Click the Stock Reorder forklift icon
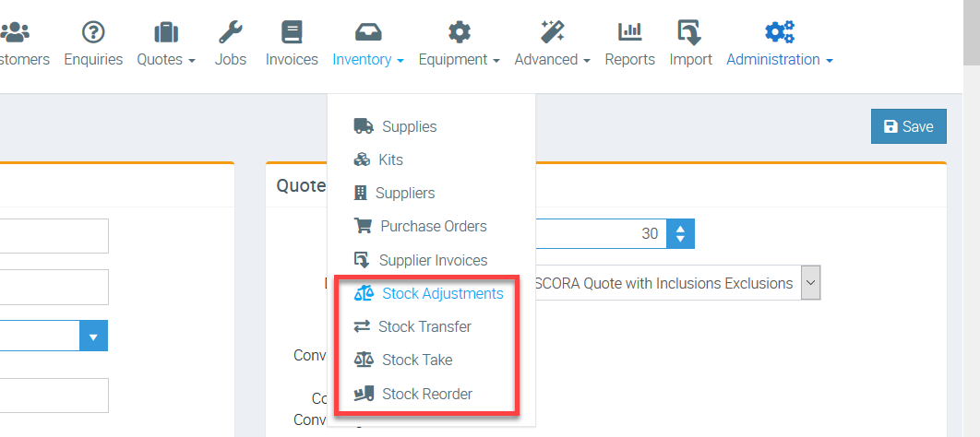The image size is (980, 437). coord(364,394)
